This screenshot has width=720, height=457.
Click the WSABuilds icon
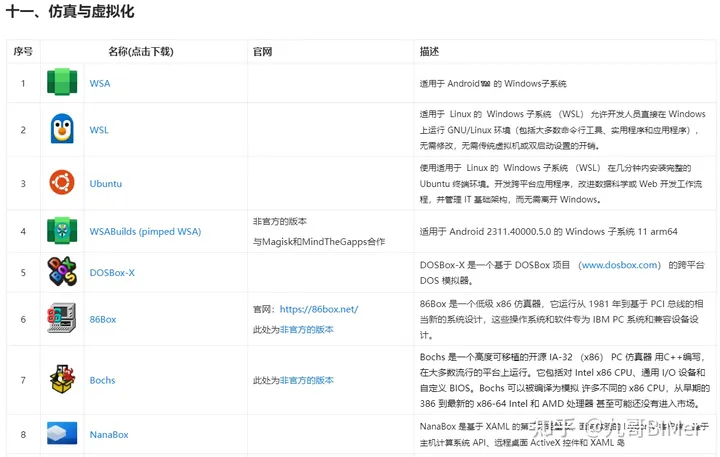pos(62,231)
